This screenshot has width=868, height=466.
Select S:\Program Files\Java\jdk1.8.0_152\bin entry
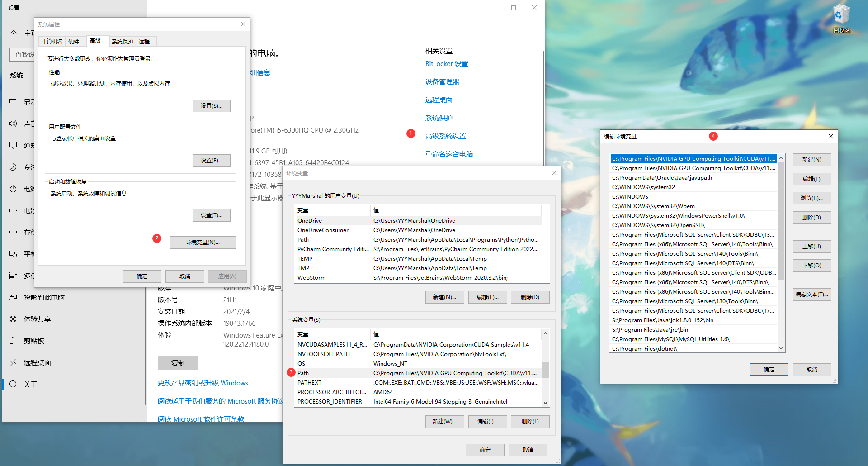(x=693, y=320)
